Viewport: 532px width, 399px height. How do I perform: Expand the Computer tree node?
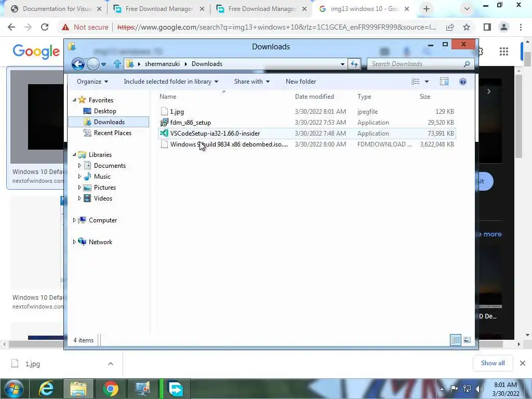coord(74,220)
